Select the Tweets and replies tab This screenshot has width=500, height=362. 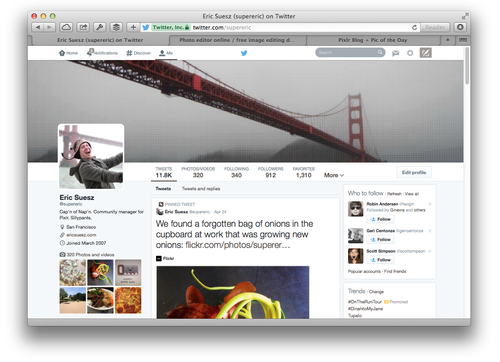tap(201, 189)
